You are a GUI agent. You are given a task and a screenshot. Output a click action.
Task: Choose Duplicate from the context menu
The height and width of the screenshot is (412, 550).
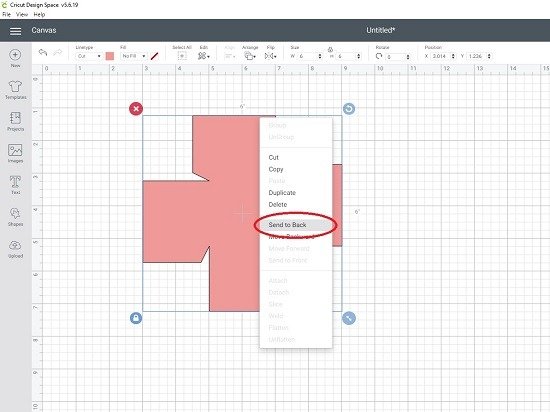(x=296, y=193)
